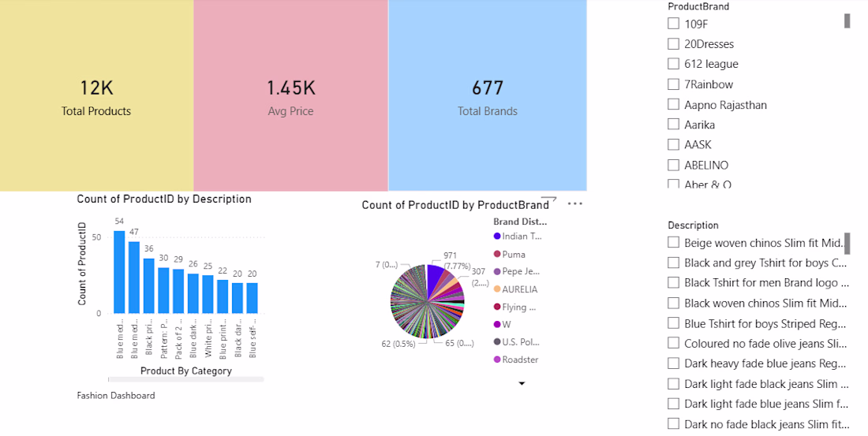This screenshot has width=868, height=436.
Task: Select the tallest bar labeled 54
Action: [119, 272]
